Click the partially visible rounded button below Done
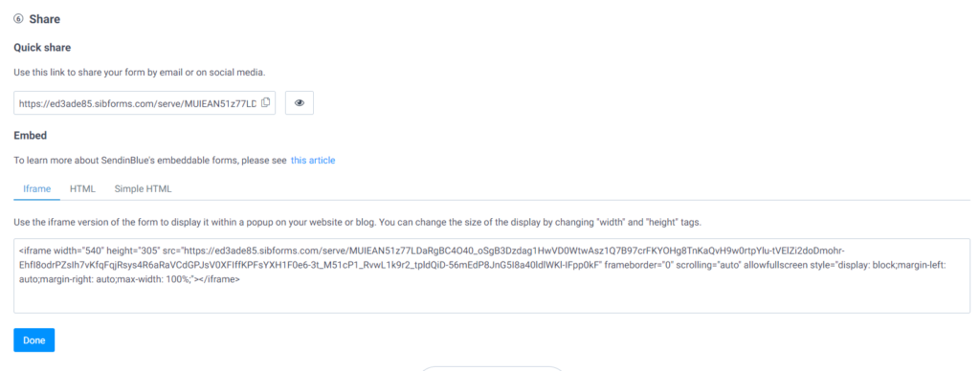 coord(492,368)
